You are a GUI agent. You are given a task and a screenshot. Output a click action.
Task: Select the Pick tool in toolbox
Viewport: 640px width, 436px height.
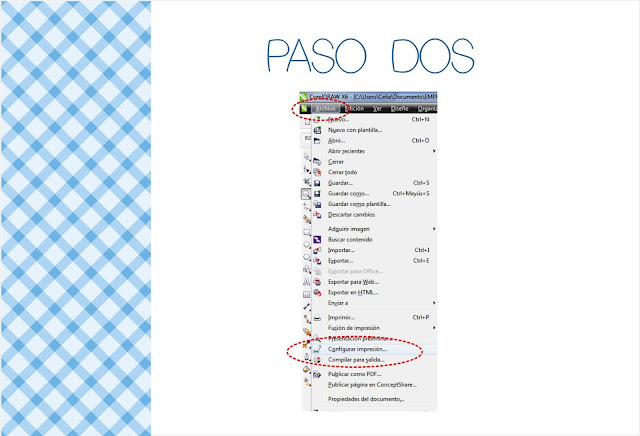pos(306,157)
